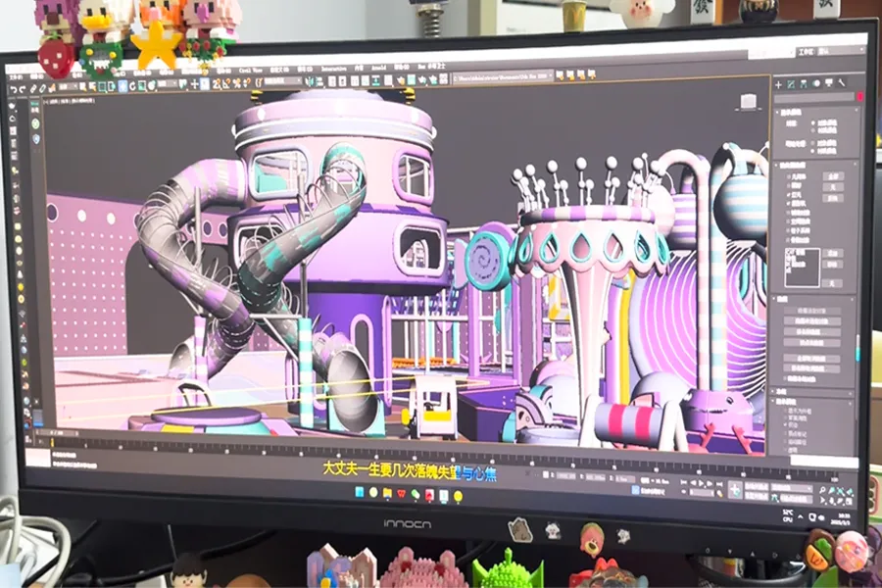The width and height of the screenshot is (882, 588).
Task: Open the Utilities wrench panel icon
Action: [x=842, y=82]
